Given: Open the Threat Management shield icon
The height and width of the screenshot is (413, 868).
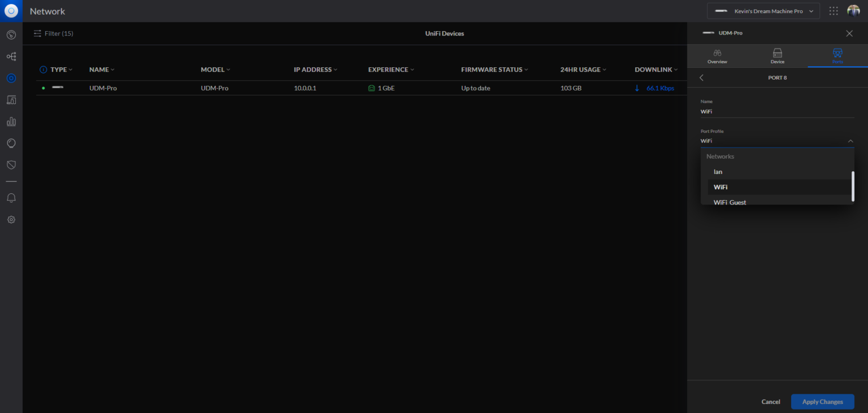Looking at the screenshot, I should (11, 165).
